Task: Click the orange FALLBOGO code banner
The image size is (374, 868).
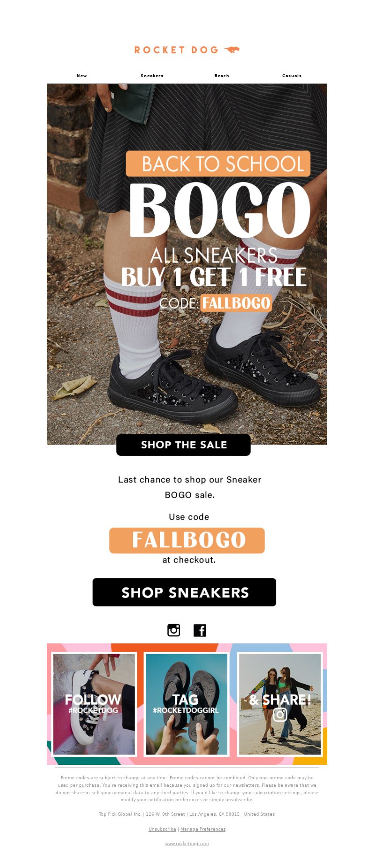Action: [x=187, y=540]
